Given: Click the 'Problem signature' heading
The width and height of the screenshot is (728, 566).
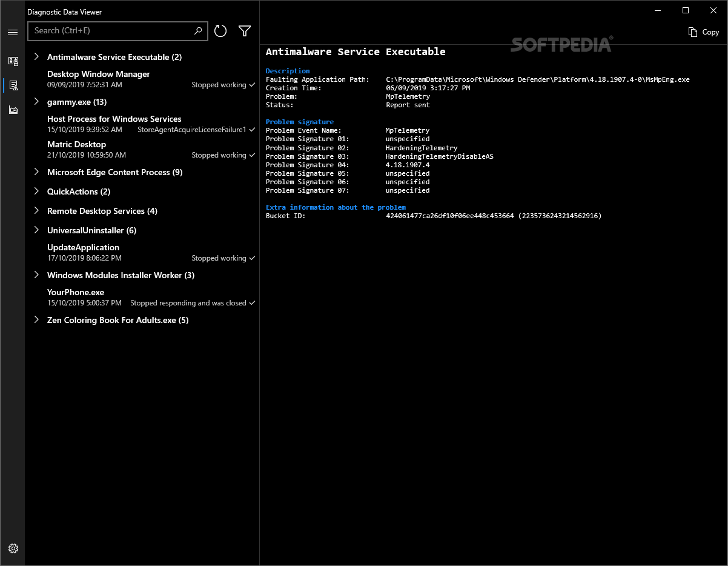Looking at the screenshot, I should click(300, 122).
